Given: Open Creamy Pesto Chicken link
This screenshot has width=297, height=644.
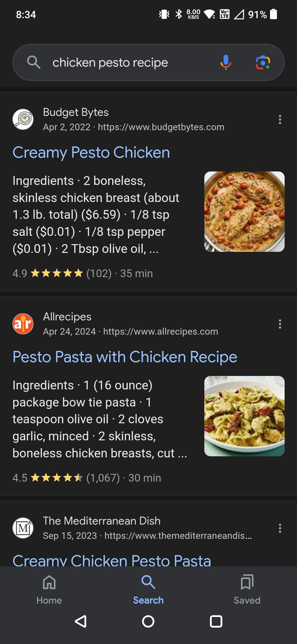Looking at the screenshot, I should pyautogui.click(x=91, y=152).
